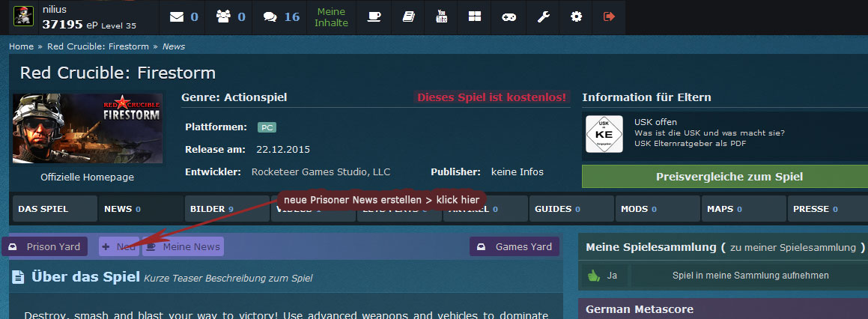Click the coffee cup icon in top bar
Image resolution: width=868 pixels, height=319 pixels.
point(374,17)
